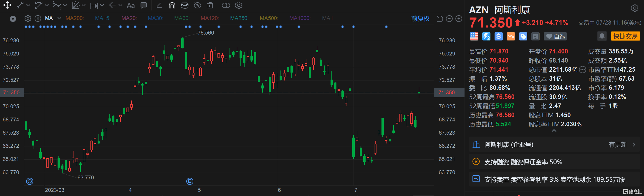Screen dimensions: 644x196
Task: Zoom in chart with plus button
Action: 459,18
